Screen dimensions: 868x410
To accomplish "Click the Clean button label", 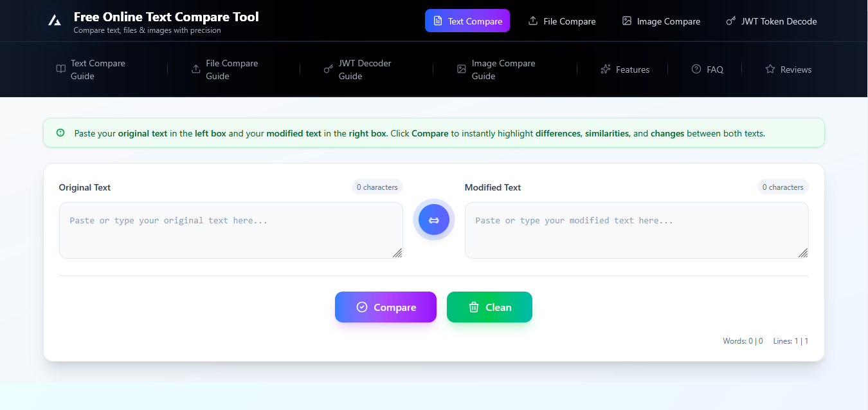I will tap(498, 308).
